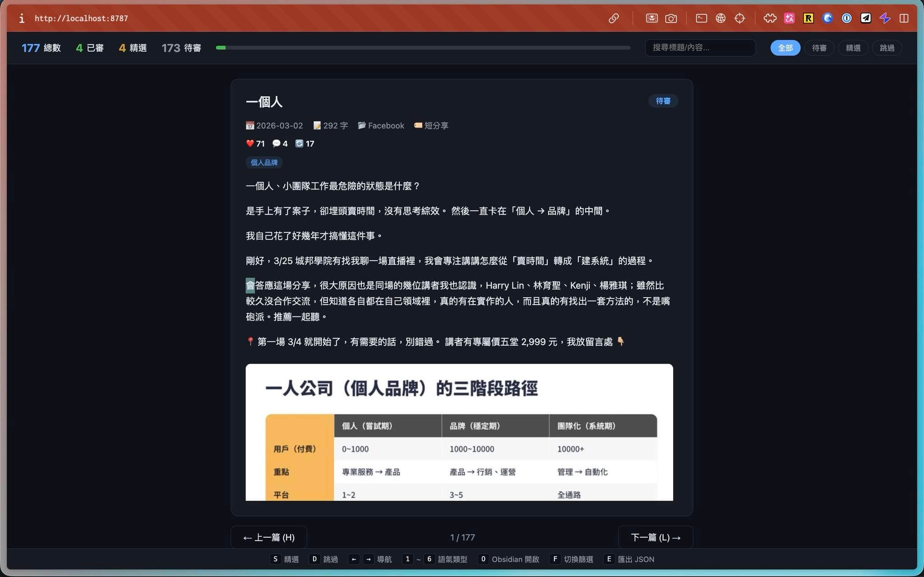Click the copy link icon in toolbar
Screen dimensions: 924x577
pyautogui.click(x=614, y=18)
